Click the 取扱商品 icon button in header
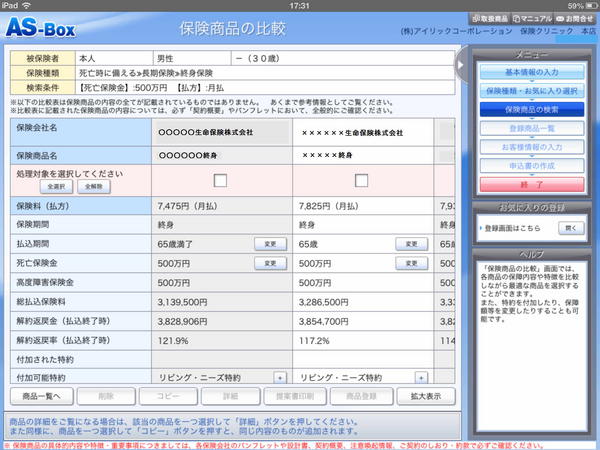This screenshot has width=600, height=450. pos(481,19)
